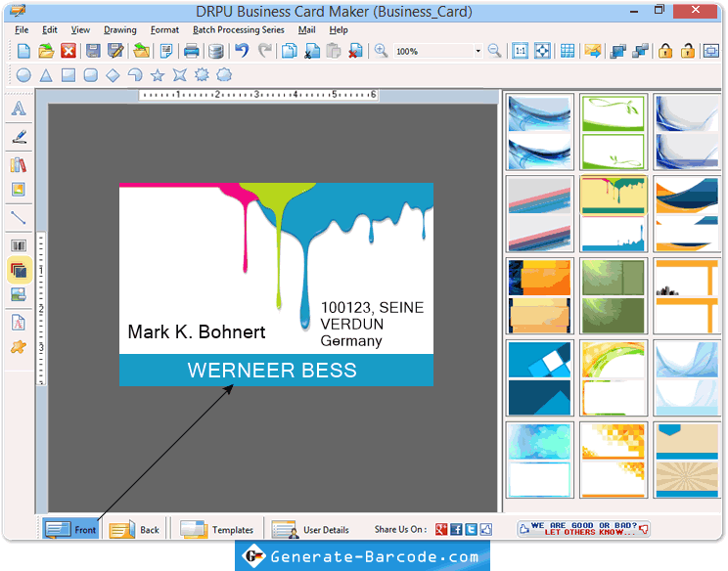Undo with the blue curved arrow
Viewport: 728px width, 571px height.
pos(242,50)
